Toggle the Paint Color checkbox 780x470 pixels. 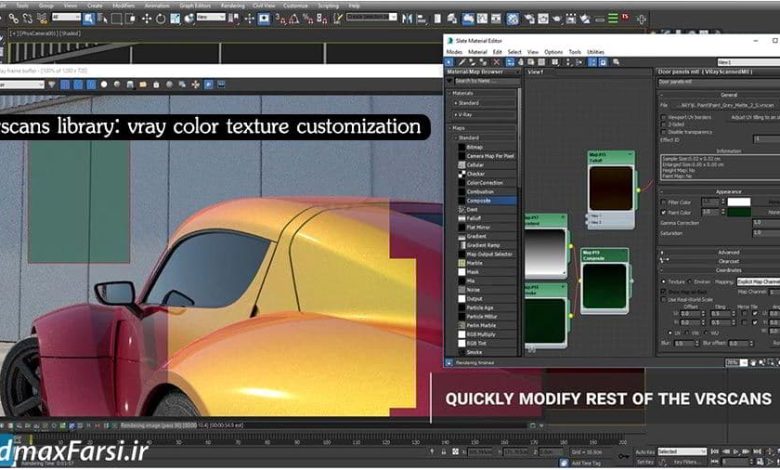[x=664, y=212]
